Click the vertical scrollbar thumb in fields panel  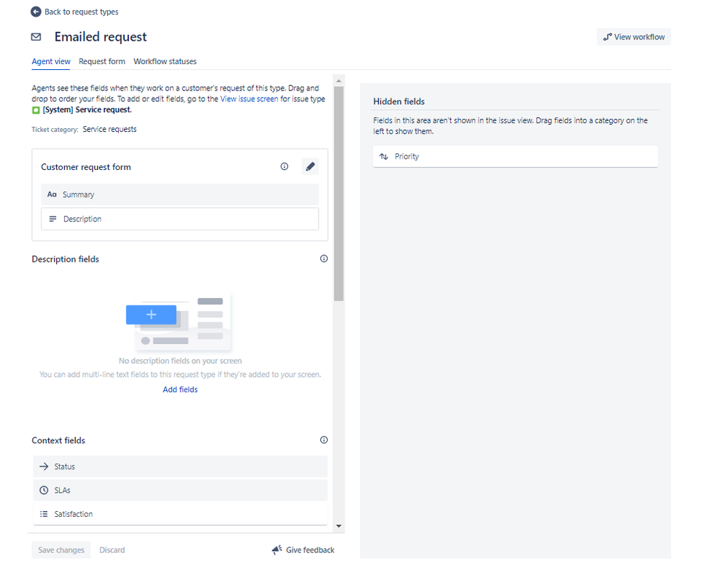[x=338, y=193]
